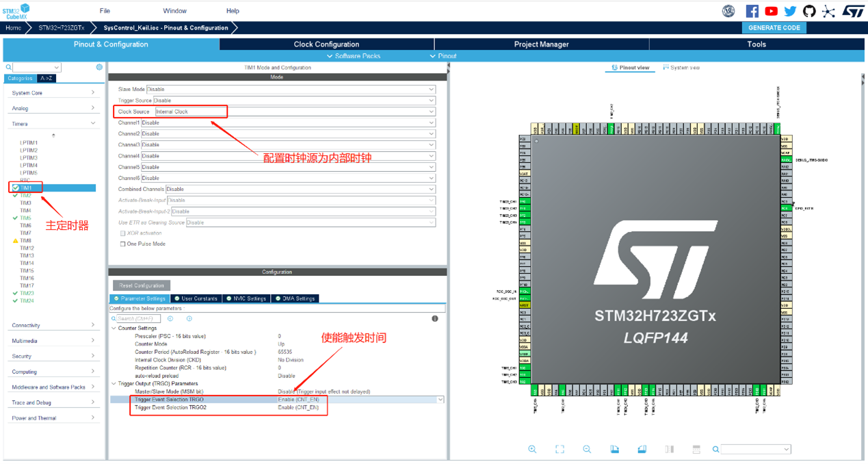Open the YouTube icon in top bar

[771, 11]
